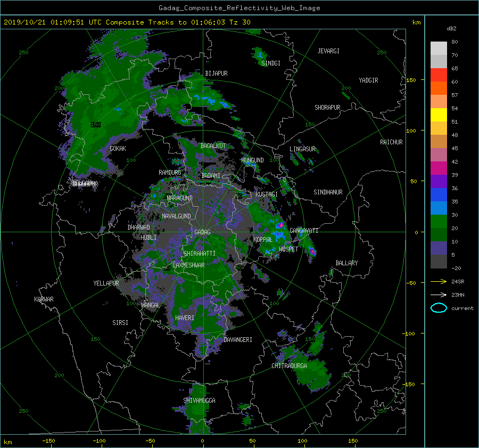Click the KUSTAGI city label
Image resolution: width=479 pixels, height=448 pixels.
[x=267, y=194]
